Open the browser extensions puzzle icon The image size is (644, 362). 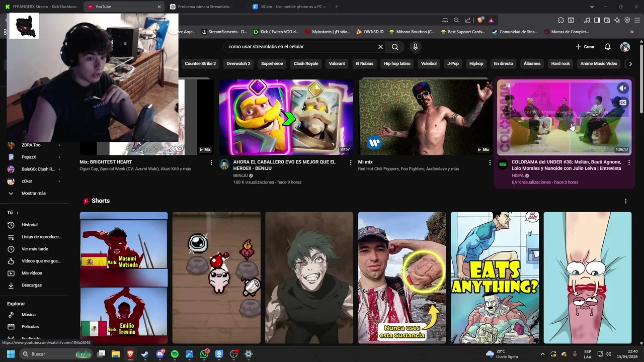560,20
